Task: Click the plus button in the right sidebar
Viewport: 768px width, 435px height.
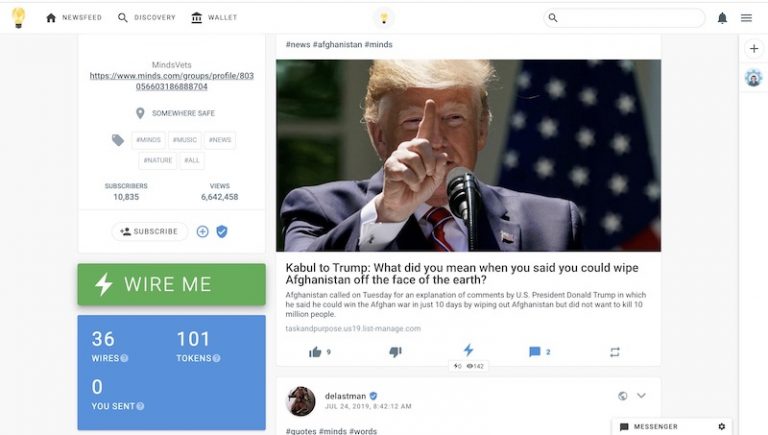Action: click(754, 48)
